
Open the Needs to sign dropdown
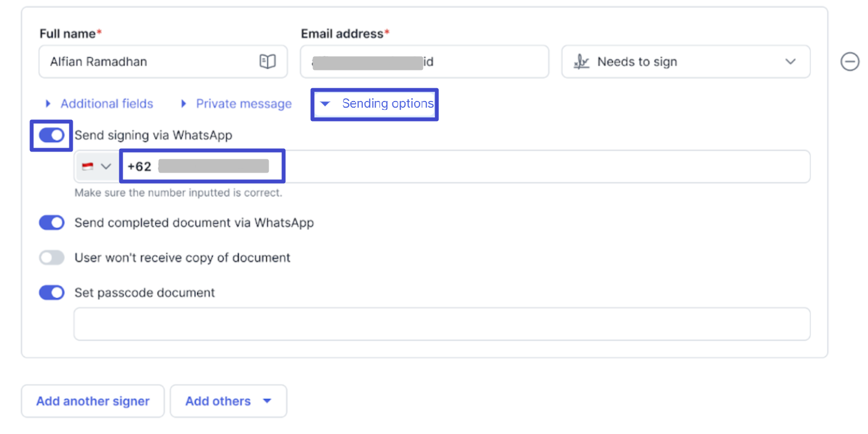click(x=685, y=62)
